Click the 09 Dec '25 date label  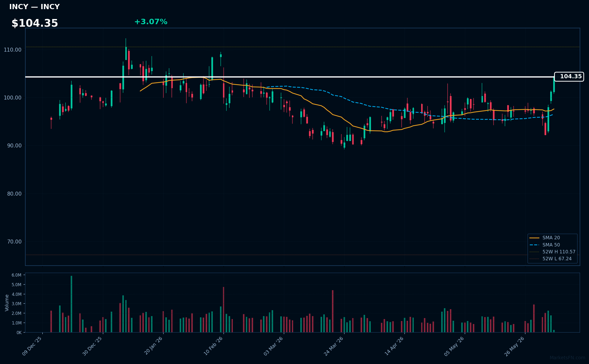[32, 346]
